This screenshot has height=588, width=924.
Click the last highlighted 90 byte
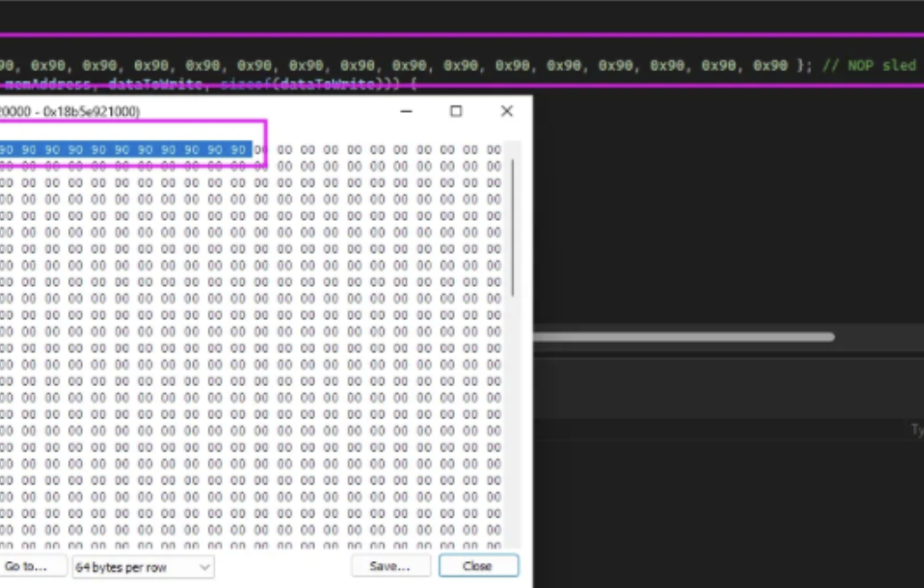coord(237,150)
